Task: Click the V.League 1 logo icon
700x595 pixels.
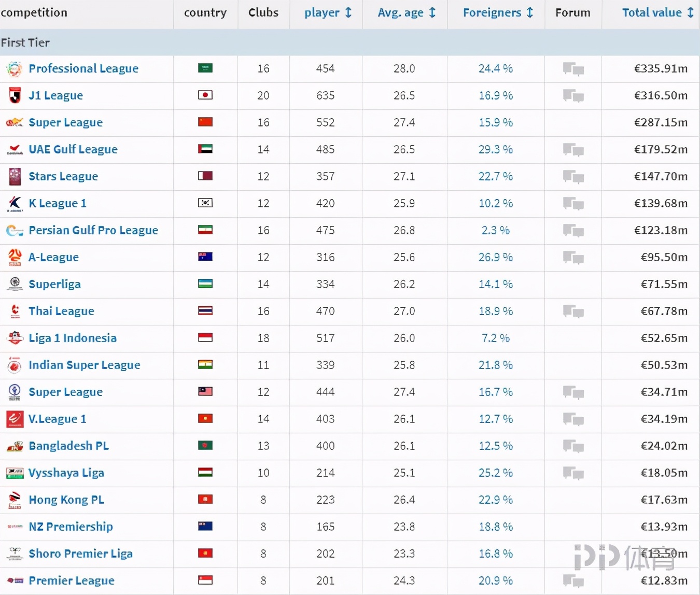Action: (x=15, y=419)
